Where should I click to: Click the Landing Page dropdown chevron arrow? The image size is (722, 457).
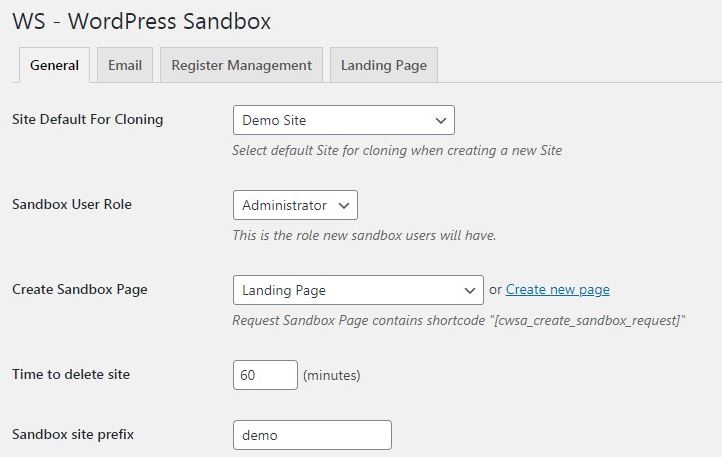[x=469, y=291]
